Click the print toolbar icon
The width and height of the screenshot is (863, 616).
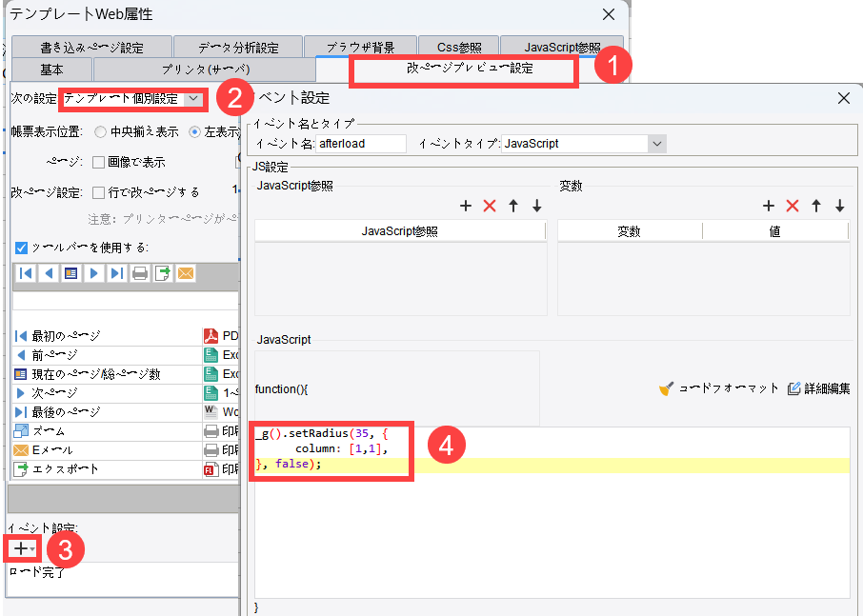140,273
